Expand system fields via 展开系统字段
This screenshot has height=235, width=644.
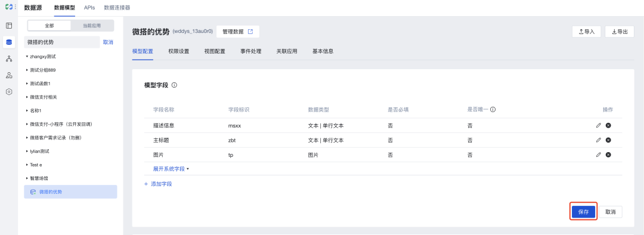point(171,168)
